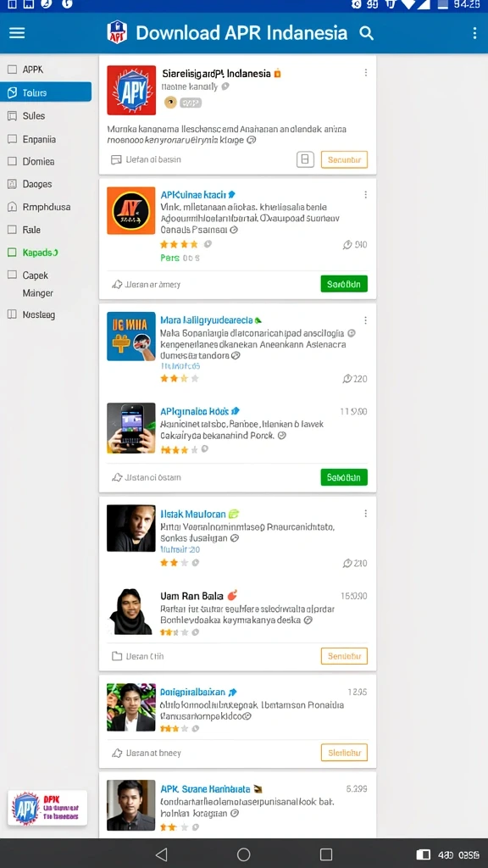This screenshot has width=488, height=868.
Task: Open the header three-dot overflow menu
Action: pyautogui.click(x=474, y=33)
